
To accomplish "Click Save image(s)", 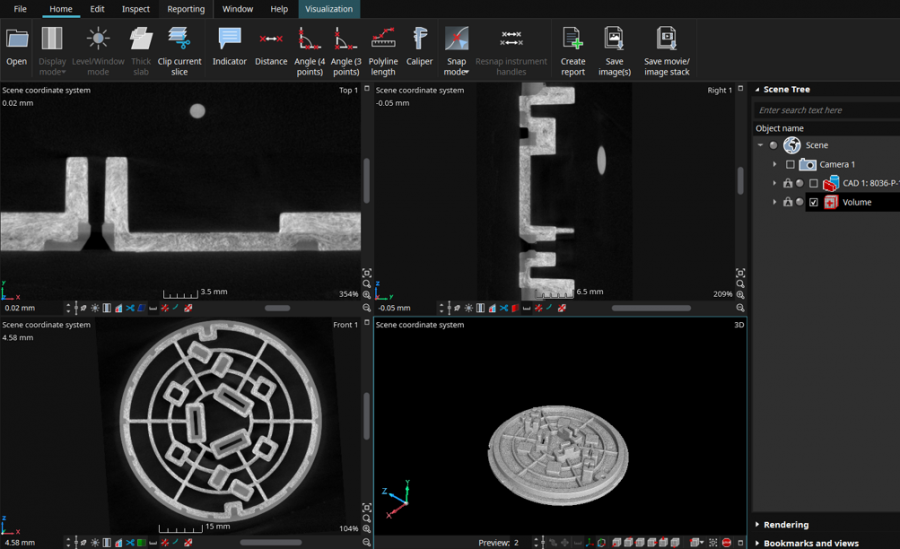I will (614, 51).
